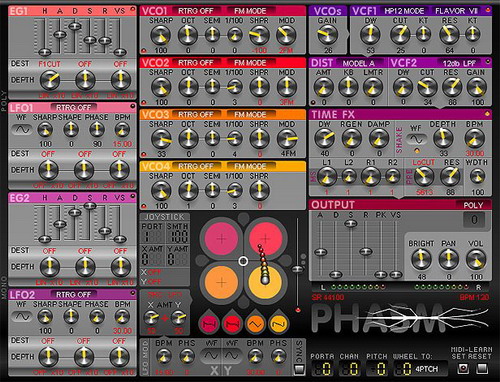Click the Time FX shake waveform icon
Viewport: 500px width, 382px height.
coord(416,139)
